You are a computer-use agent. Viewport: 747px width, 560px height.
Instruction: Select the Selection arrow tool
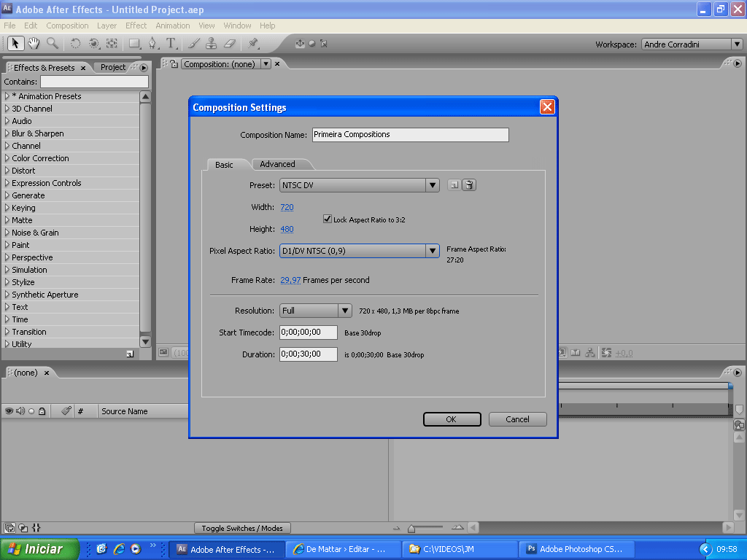pos(15,43)
